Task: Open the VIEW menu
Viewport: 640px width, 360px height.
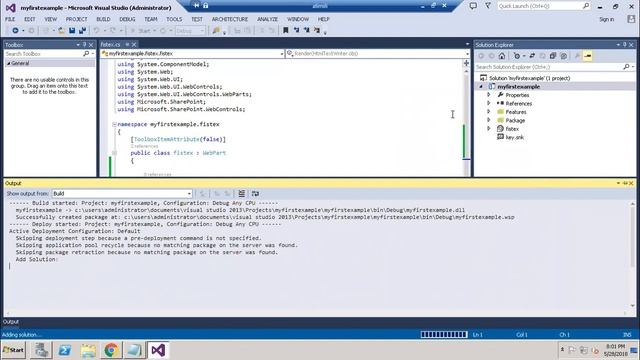Action: click(51, 19)
